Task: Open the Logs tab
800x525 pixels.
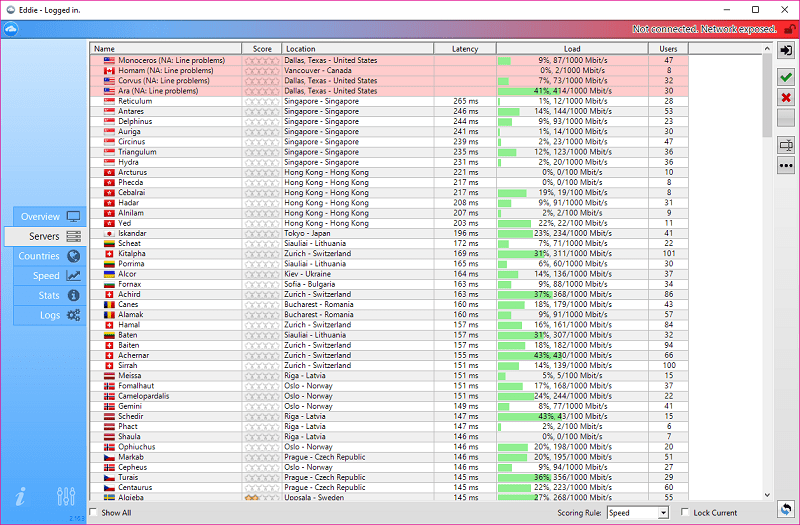Action: [49, 315]
